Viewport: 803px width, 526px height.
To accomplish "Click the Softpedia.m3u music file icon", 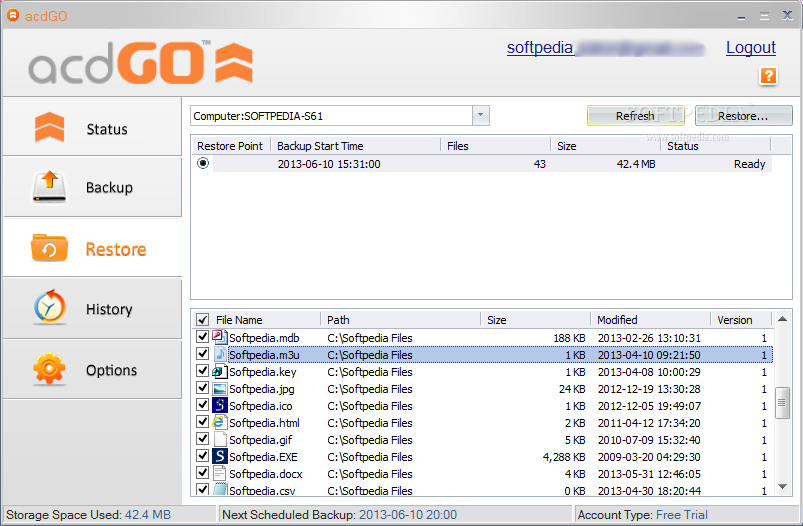I will (220, 354).
